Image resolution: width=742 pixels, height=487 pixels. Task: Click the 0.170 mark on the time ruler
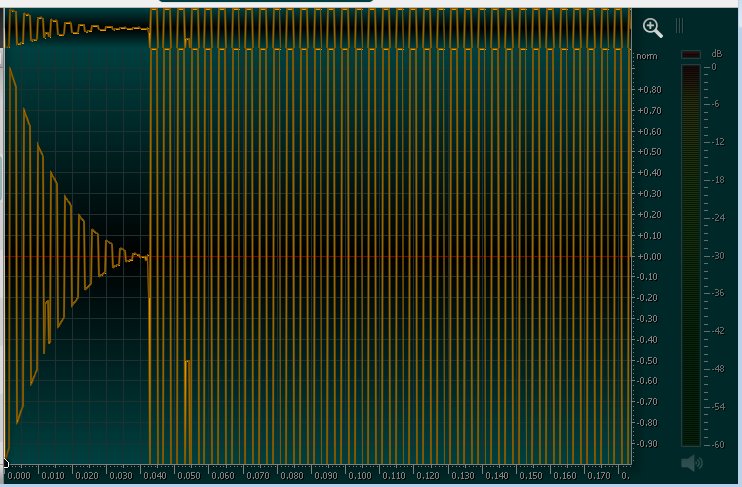(x=599, y=475)
